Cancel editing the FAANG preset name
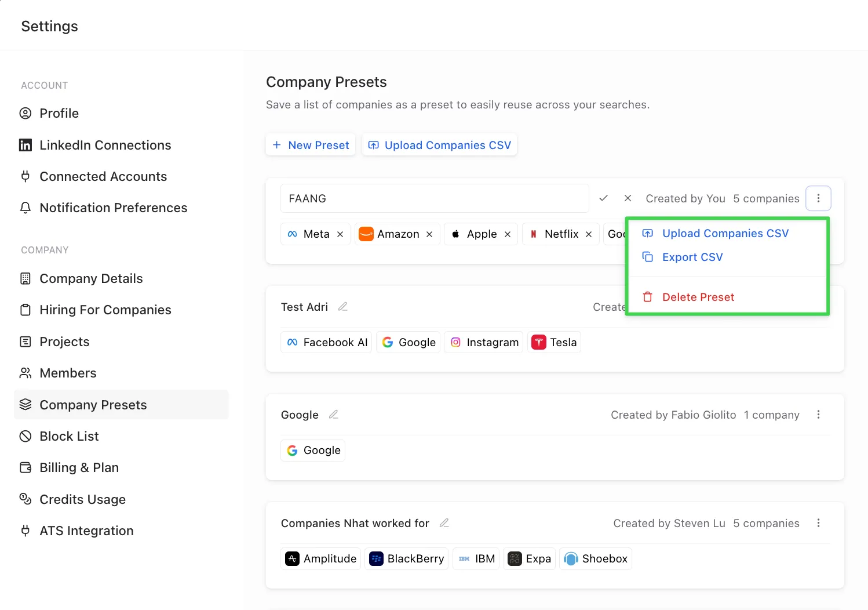Screen dimensions: 868x610 pos(628,198)
